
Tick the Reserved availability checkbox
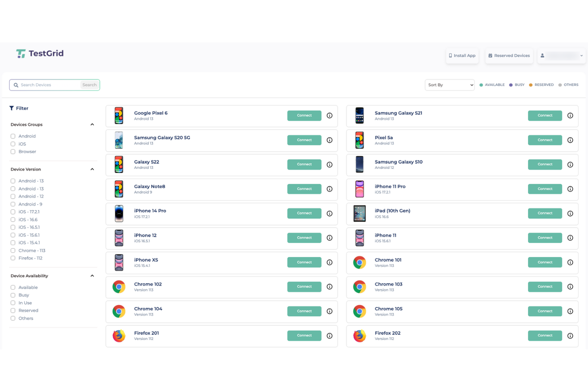(x=13, y=311)
